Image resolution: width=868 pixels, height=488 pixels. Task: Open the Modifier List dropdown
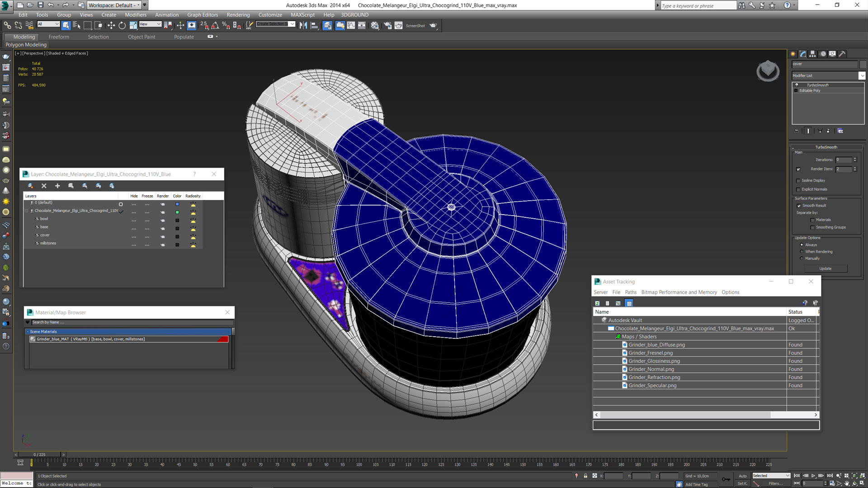[862, 75]
